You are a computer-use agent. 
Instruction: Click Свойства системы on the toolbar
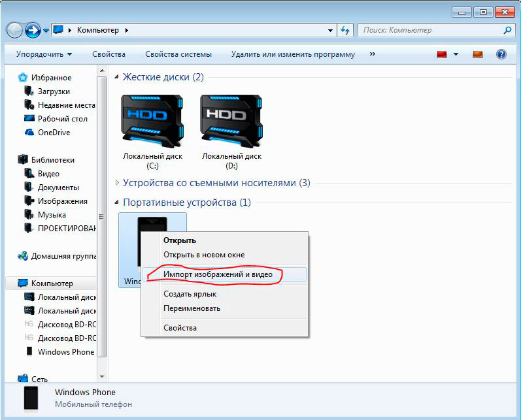[178, 54]
